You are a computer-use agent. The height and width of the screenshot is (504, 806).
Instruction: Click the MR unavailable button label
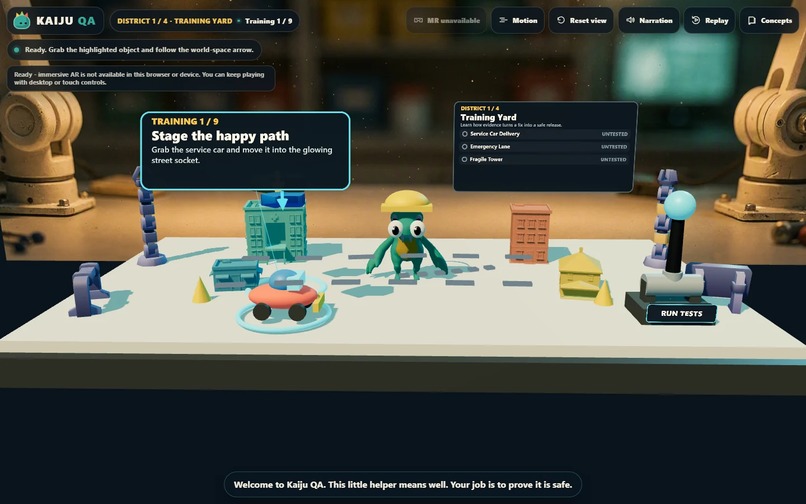click(453, 21)
